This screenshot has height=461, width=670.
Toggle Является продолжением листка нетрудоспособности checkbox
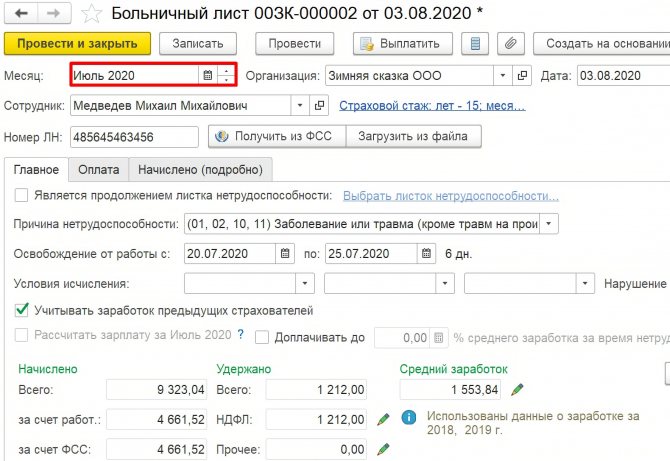click(22, 195)
